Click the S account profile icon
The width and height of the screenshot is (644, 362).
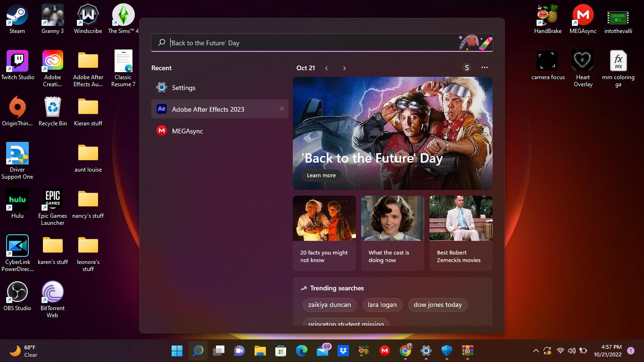467,68
